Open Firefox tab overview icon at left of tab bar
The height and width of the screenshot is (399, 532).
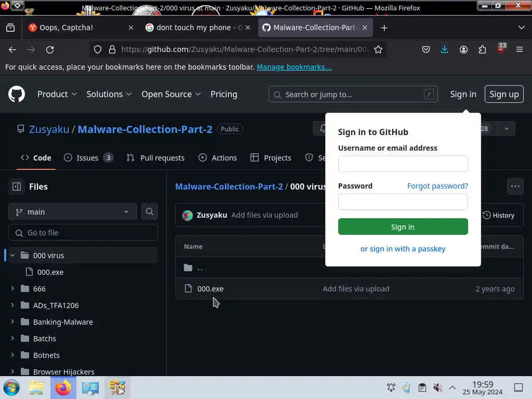click(x=10, y=28)
